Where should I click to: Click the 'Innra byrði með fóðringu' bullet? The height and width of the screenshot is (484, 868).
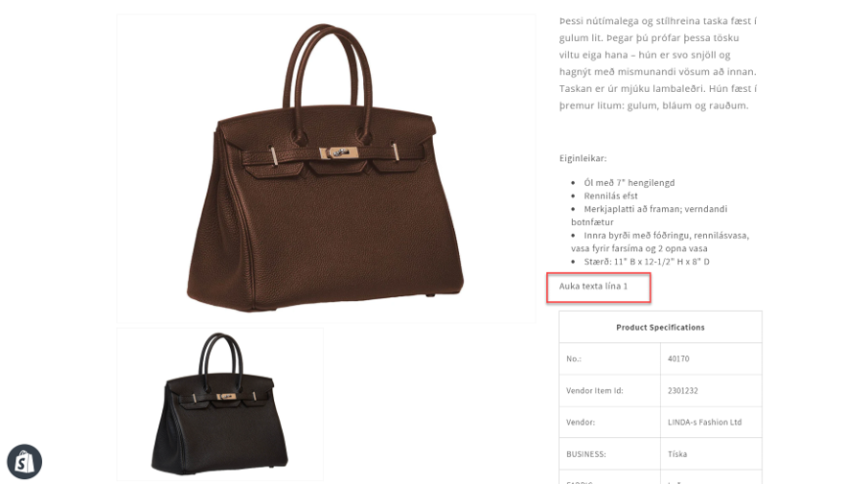(x=660, y=242)
